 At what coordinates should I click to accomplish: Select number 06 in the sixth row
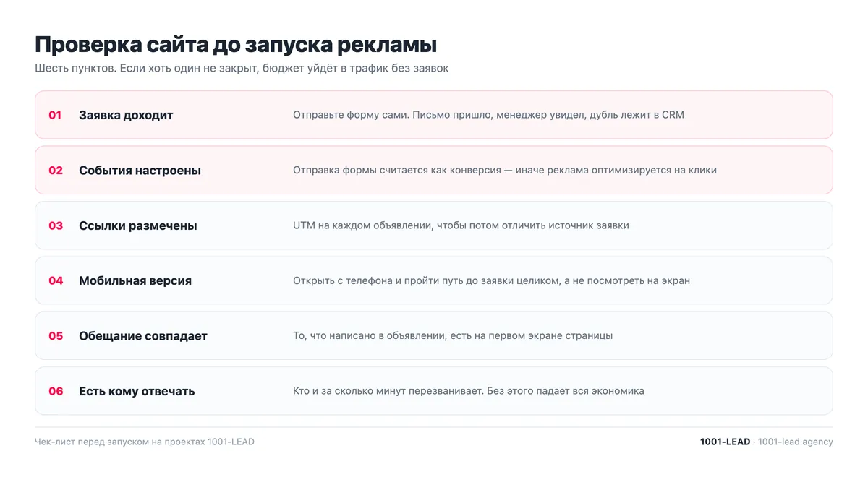pyautogui.click(x=56, y=391)
